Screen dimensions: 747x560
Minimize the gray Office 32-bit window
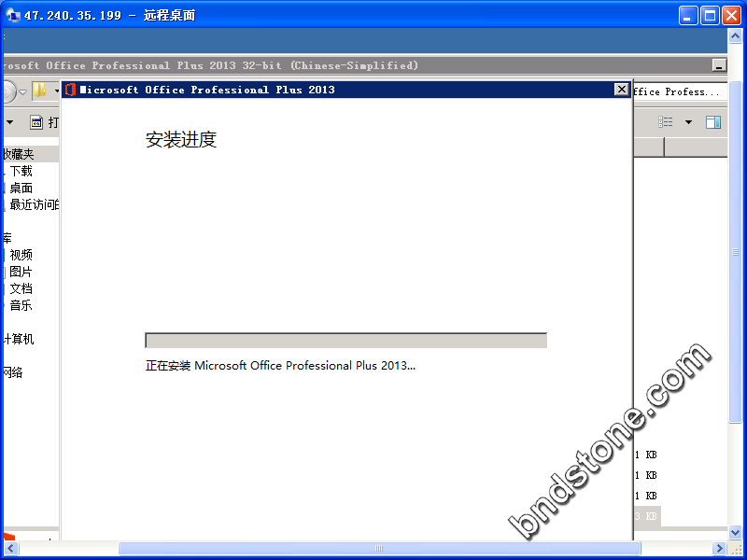(718, 65)
